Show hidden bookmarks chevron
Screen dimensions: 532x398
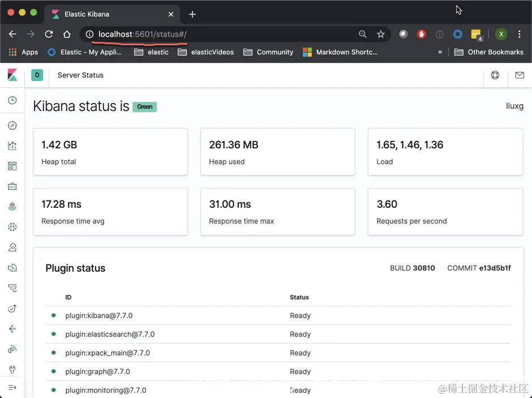tap(440, 52)
